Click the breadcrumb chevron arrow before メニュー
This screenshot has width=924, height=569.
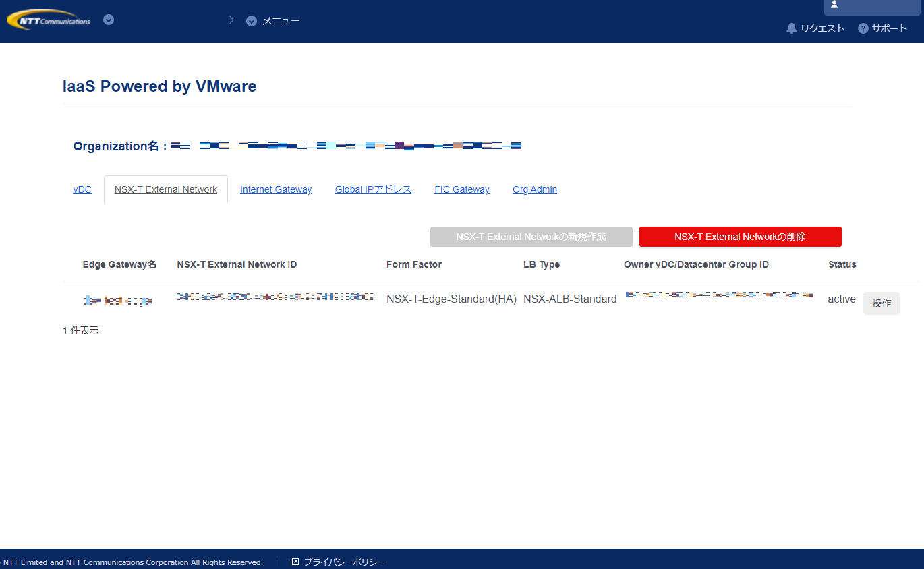(231, 20)
